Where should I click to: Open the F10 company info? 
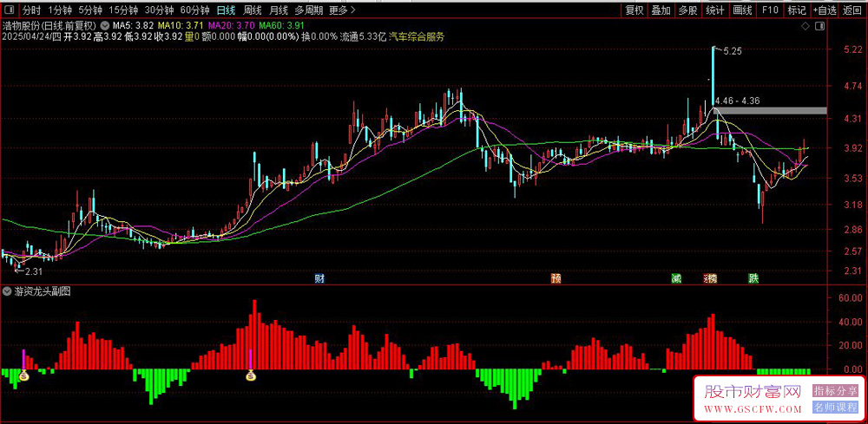(x=769, y=10)
